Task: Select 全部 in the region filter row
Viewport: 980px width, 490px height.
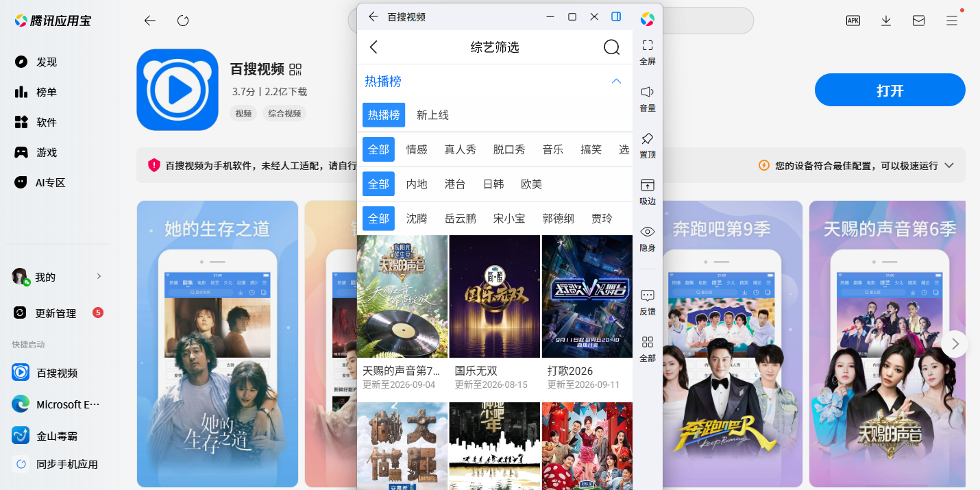Action: (x=378, y=184)
